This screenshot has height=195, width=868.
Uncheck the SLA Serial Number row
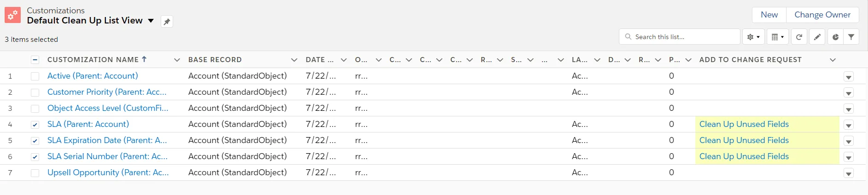point(35,157)
